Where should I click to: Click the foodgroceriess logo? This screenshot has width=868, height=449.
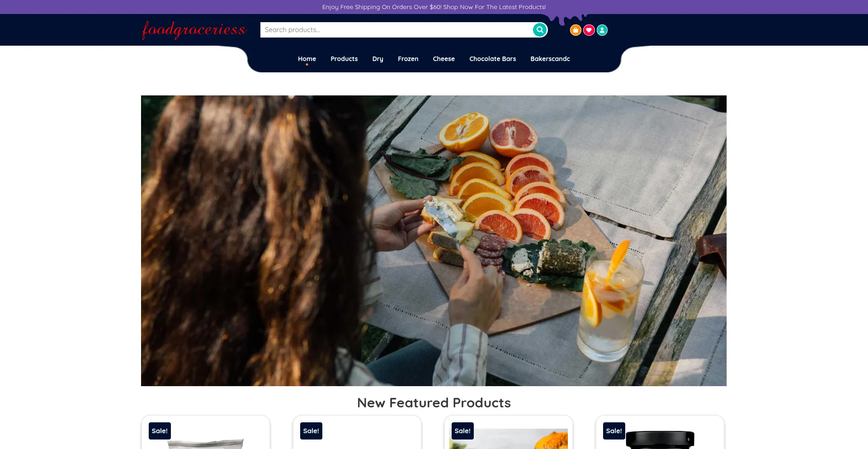pos(194,30)
